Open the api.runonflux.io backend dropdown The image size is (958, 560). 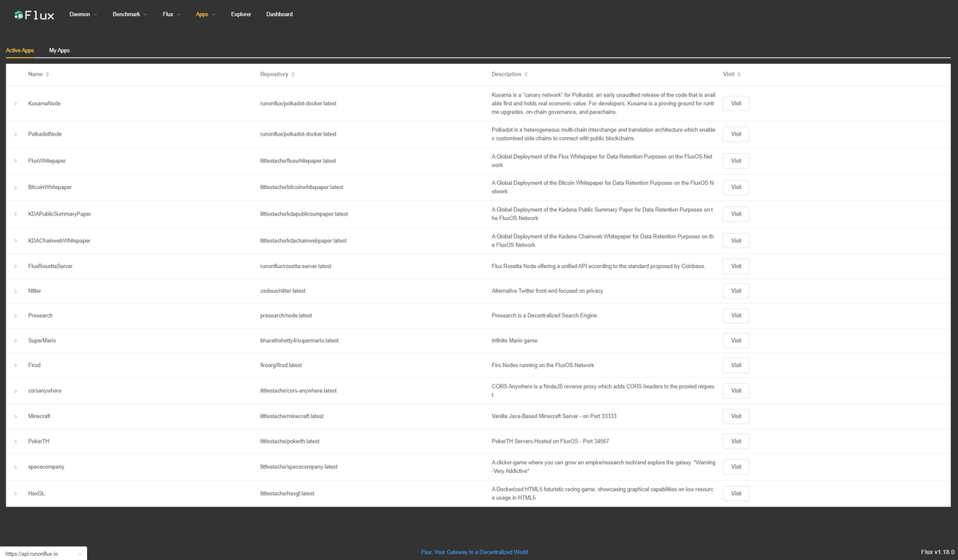click(x=43, y=554)
